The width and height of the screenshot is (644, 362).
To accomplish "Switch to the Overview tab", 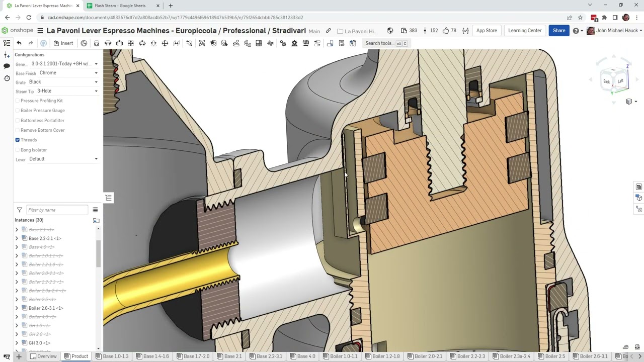I will 43,356.
